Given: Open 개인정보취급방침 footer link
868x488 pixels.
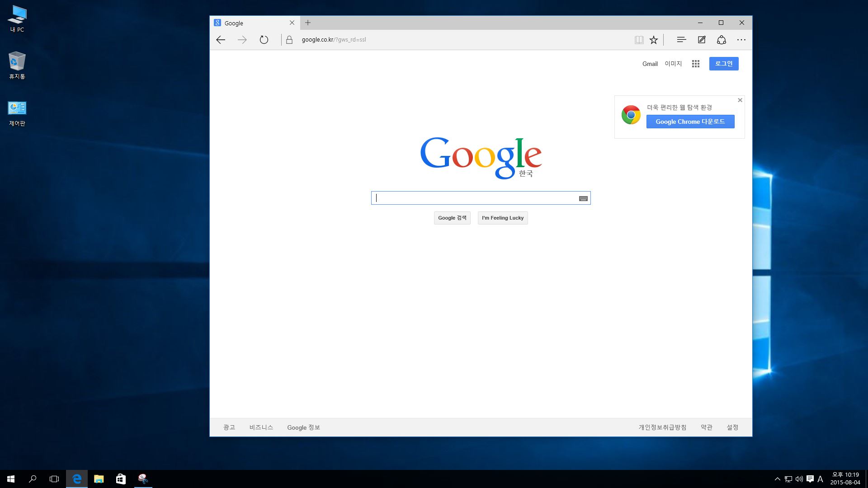Looking at the screenshot, I should coord(662,427).
